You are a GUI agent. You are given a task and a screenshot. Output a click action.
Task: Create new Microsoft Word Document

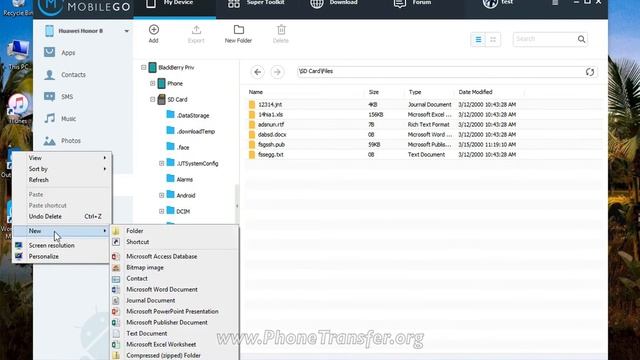point(174,290)
